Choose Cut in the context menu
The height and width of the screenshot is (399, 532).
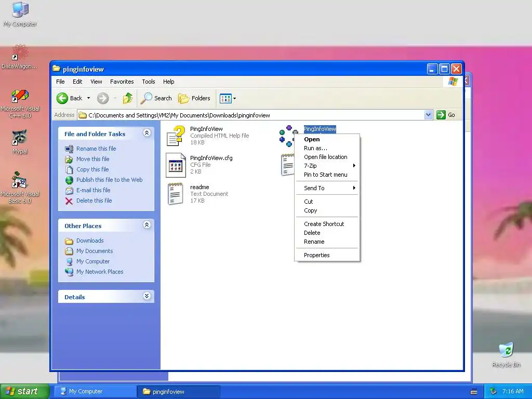click(327, 202)
